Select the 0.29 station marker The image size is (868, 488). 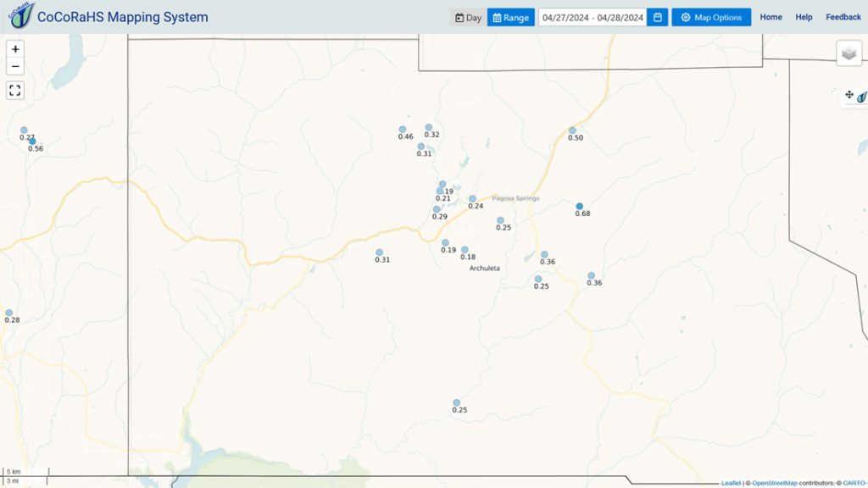pyautogui.click(x=437, y=210)
